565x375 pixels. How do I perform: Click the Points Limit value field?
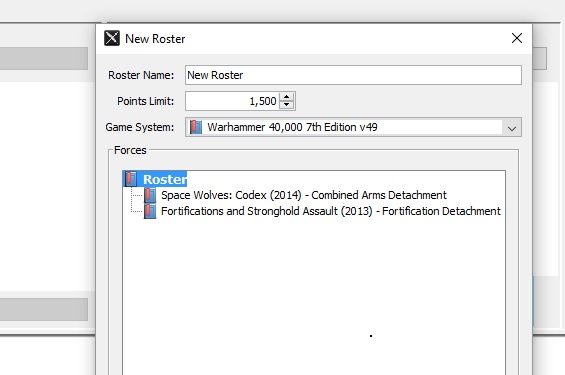coord(232,101)
